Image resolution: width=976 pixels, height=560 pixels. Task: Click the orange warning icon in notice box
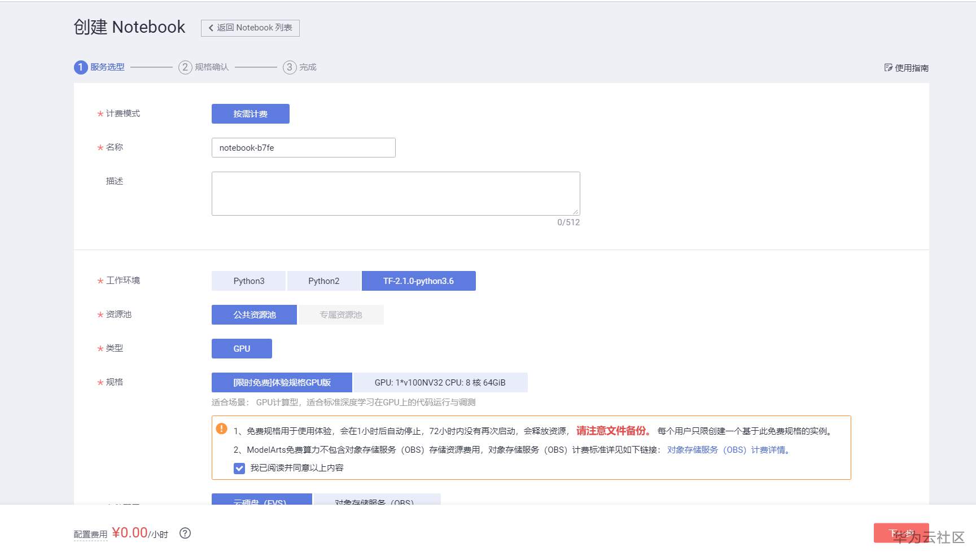tap(222, 429)
